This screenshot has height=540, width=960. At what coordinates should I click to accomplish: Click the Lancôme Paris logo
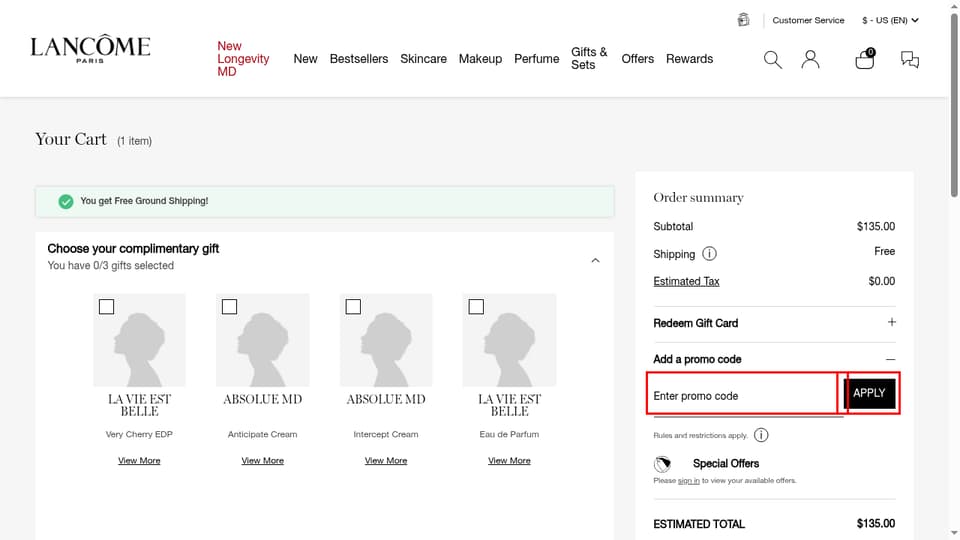point(91,48)
